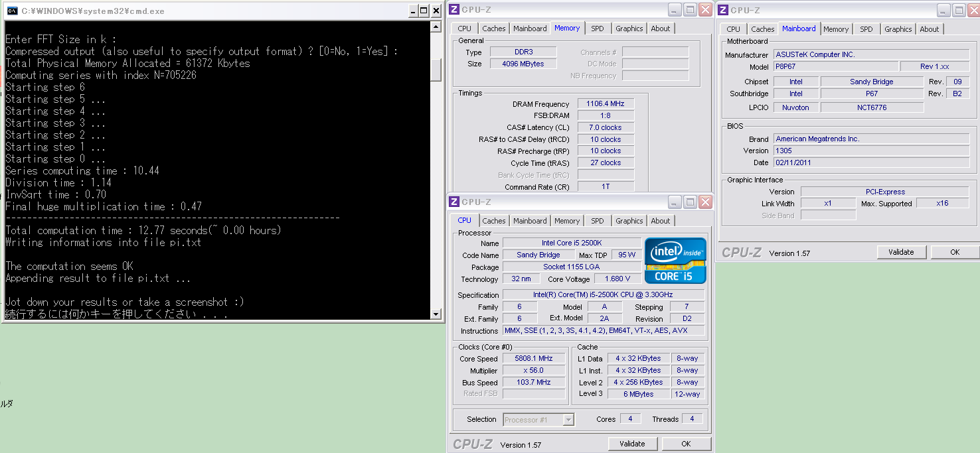The width and height of the screenshot is (980, 453).
Task: Click the CPU-Z logo icon in the CPU window title bar
Action: [x=454, y=202]
